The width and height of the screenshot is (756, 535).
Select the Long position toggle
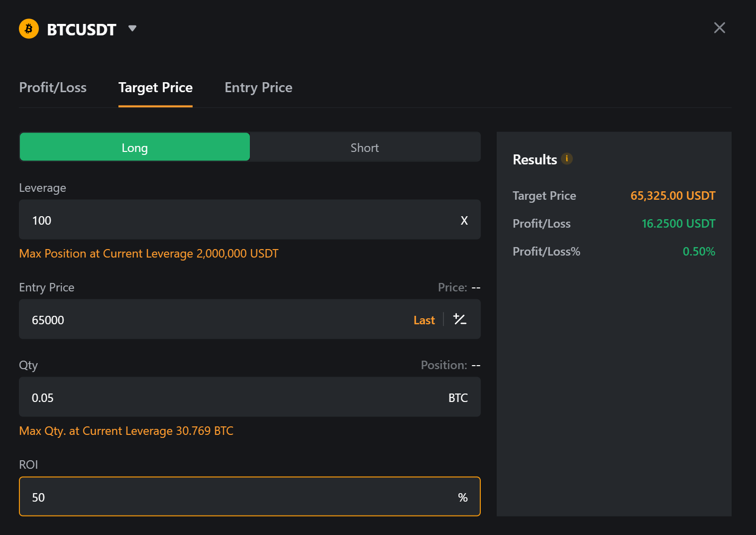[135, 147]
